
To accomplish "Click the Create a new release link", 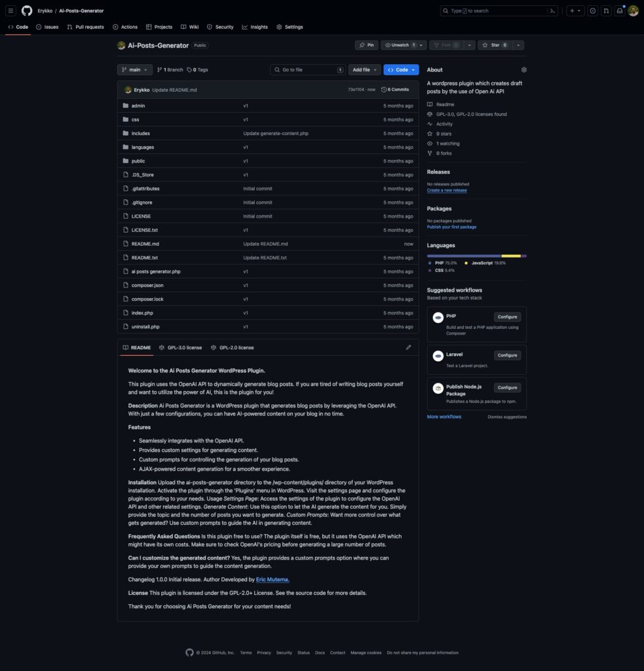I will click(x=447, y=191).
